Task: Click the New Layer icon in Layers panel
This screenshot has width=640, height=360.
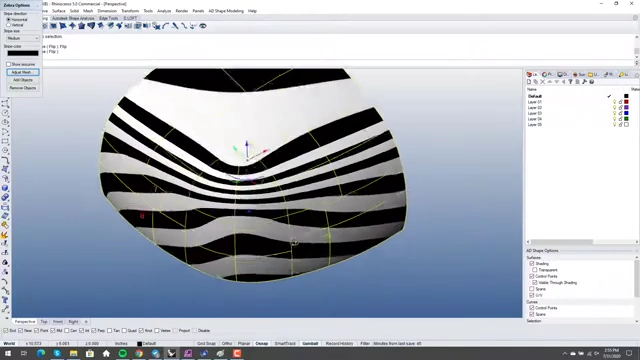Action: [x=529, y=82]
